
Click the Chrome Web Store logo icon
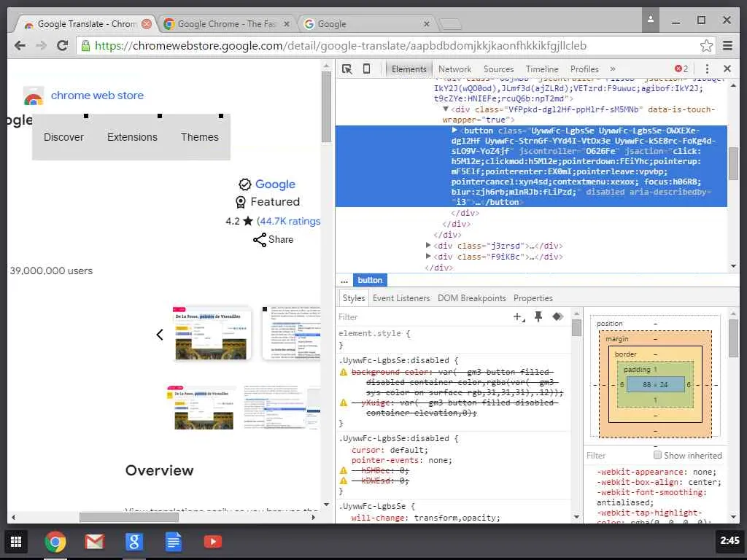[34, 96]
